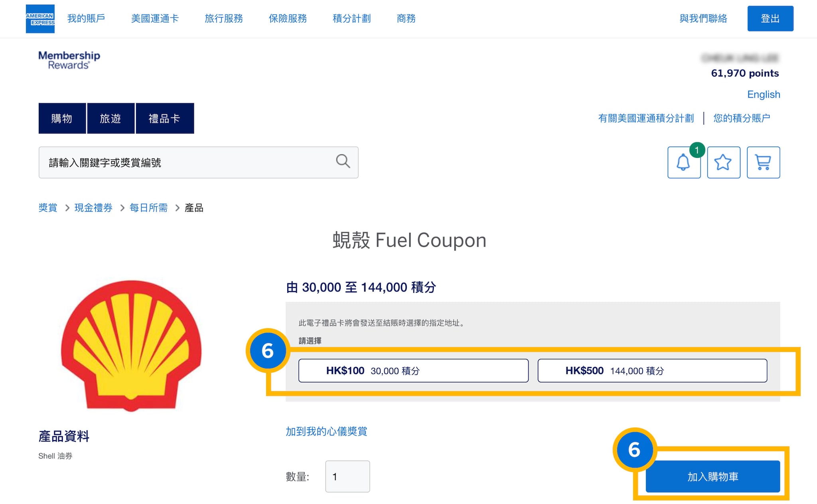Viewport: 817px width, 504px height.
Task: Open 我的賬戶 menu in top navigation
Action: [x=86, y=18]
